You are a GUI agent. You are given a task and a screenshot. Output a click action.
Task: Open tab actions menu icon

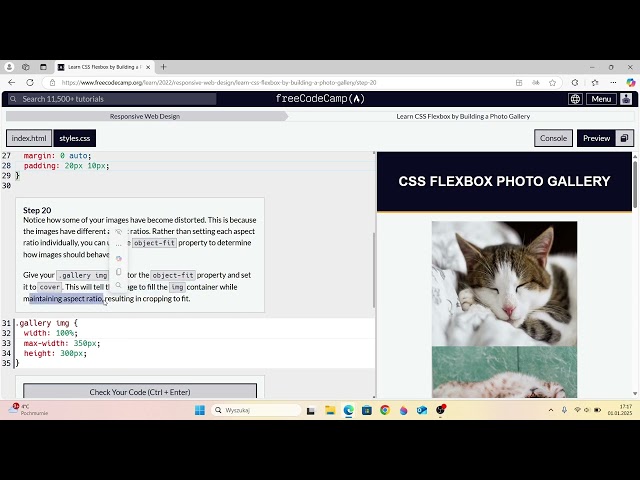point(43,67)
